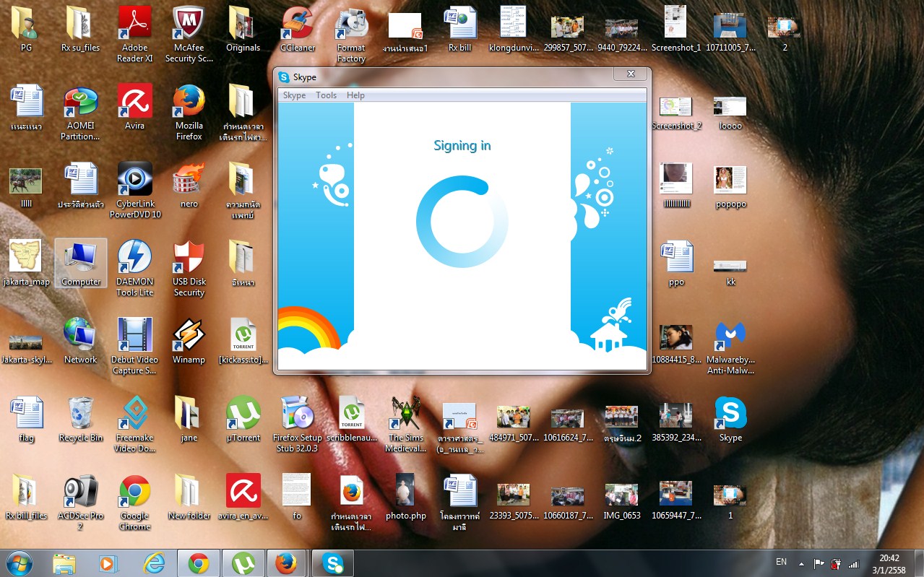The image size is (924, 577).
Task: Select the New folder icon
Action: (189, 498)
